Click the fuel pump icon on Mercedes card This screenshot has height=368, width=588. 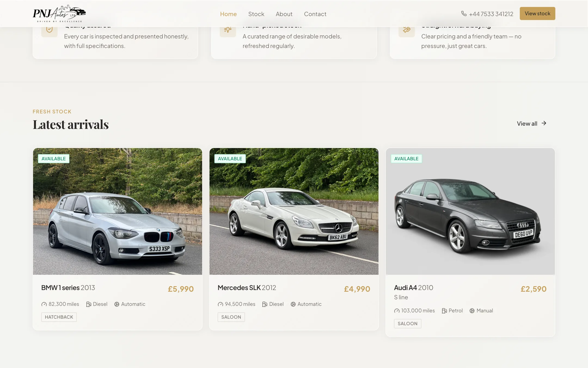[x=265, y=304]
